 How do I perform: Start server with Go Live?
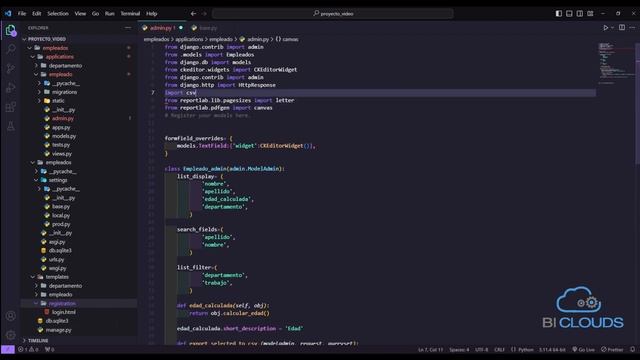[x=583, y=350]
